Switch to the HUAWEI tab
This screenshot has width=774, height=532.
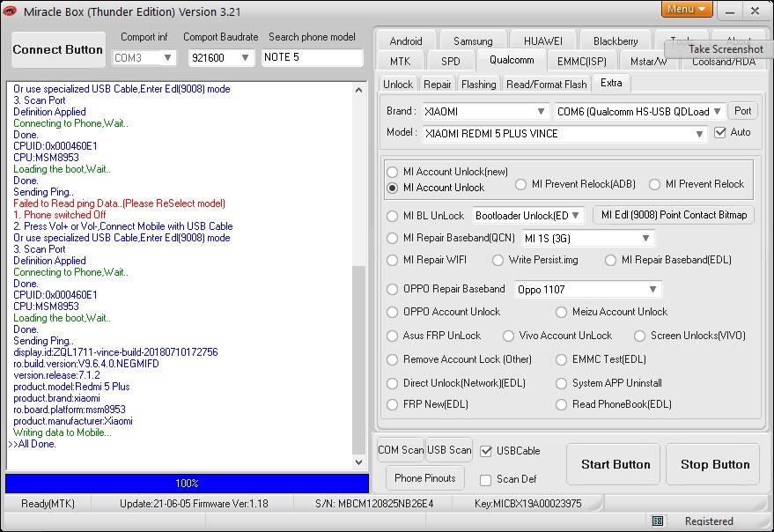[x=543, y=41]
